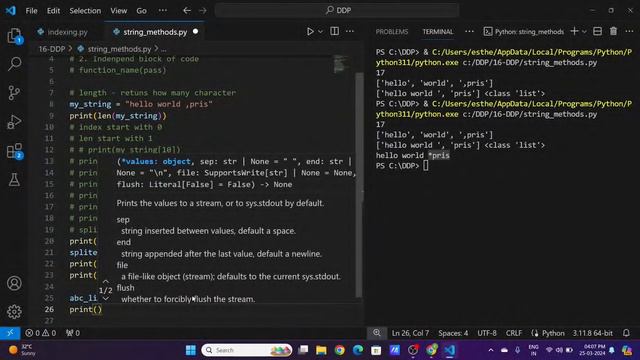
Task: Split the editor right
Action: click(334, 31)
